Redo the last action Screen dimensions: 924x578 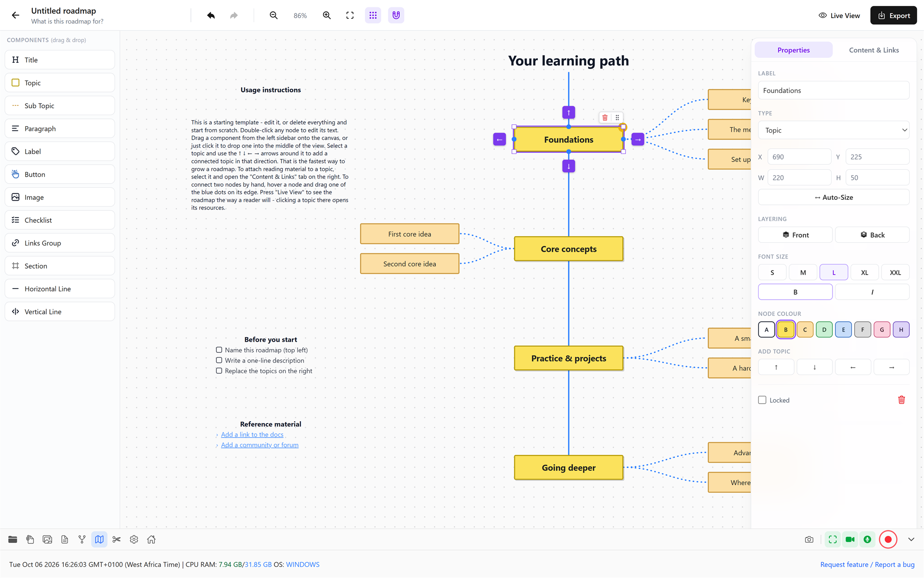(234, 15)
